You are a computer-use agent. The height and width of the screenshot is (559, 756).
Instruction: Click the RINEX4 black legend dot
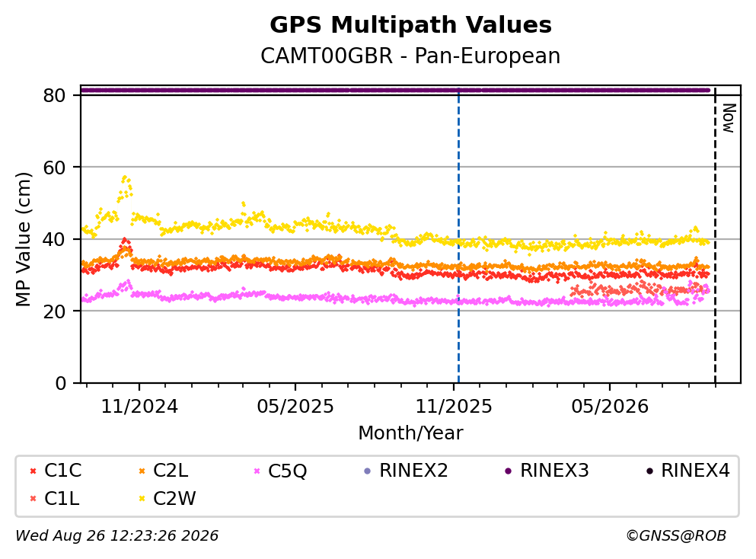[x=649, y=471]
